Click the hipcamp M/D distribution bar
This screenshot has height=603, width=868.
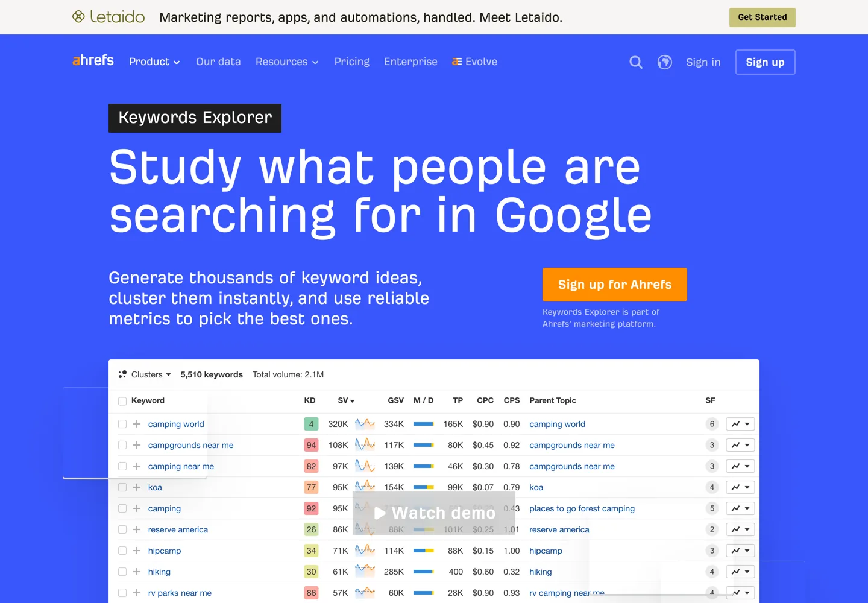coord(424,551)
